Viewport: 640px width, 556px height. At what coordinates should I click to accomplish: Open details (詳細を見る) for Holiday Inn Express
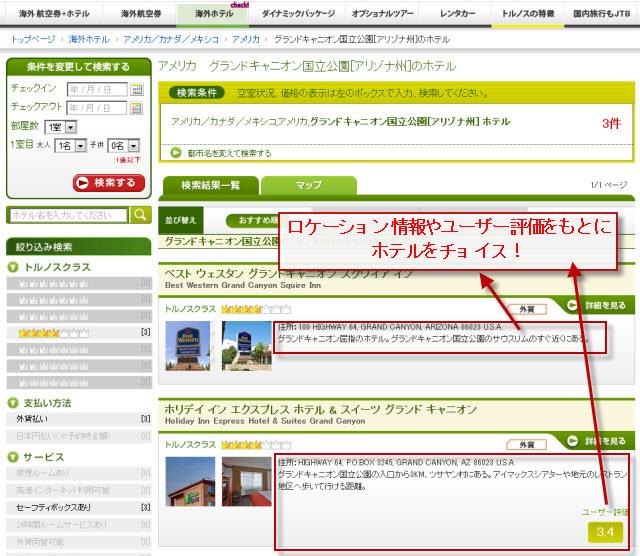598,441
